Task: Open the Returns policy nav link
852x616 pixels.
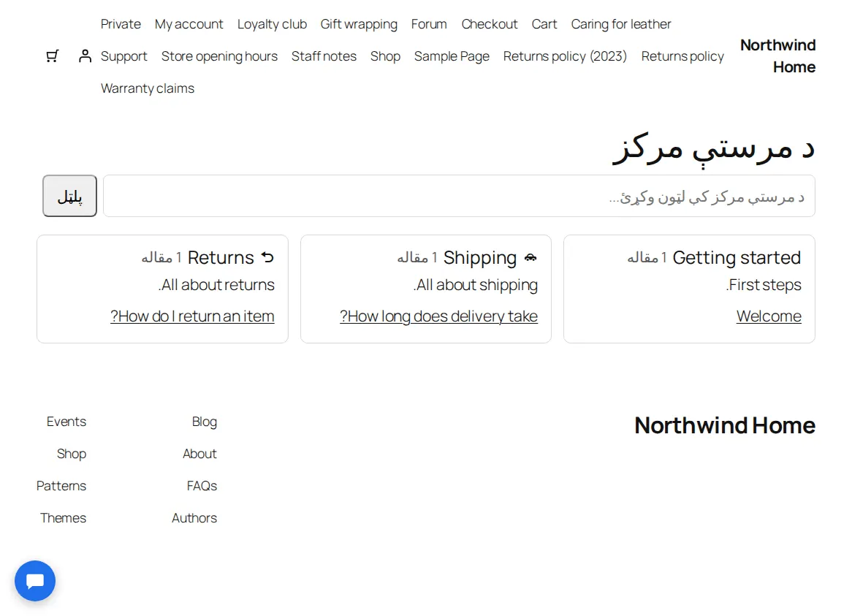Action: 682,56
